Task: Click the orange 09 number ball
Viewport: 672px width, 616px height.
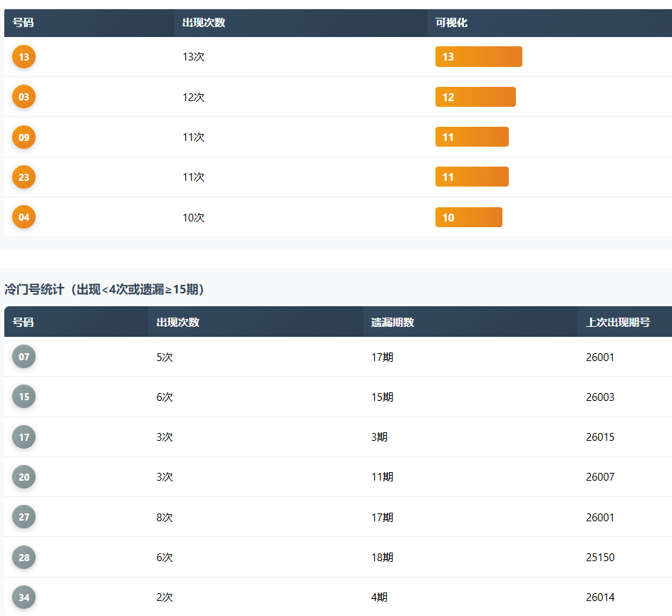Action: tap(24, 137)
